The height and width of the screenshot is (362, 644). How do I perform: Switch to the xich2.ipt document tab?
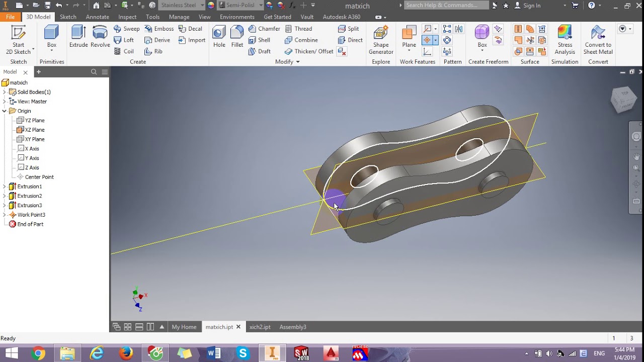pos(260,327)
